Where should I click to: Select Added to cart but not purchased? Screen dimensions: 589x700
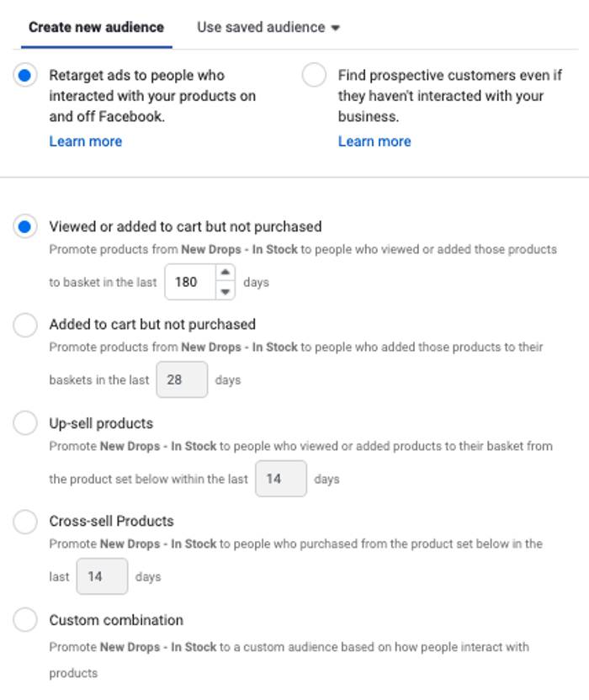point(25,324)
